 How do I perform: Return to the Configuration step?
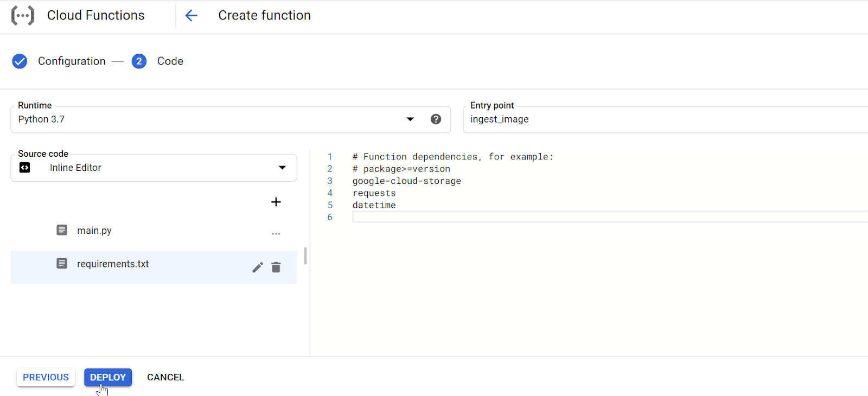pyautogui.click(x=72, y=61)
